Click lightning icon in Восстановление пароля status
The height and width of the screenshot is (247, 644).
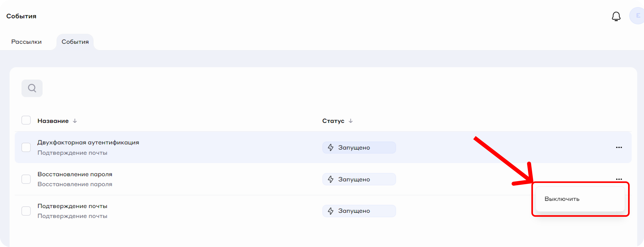pyautogui.click(x=331, y=179)
